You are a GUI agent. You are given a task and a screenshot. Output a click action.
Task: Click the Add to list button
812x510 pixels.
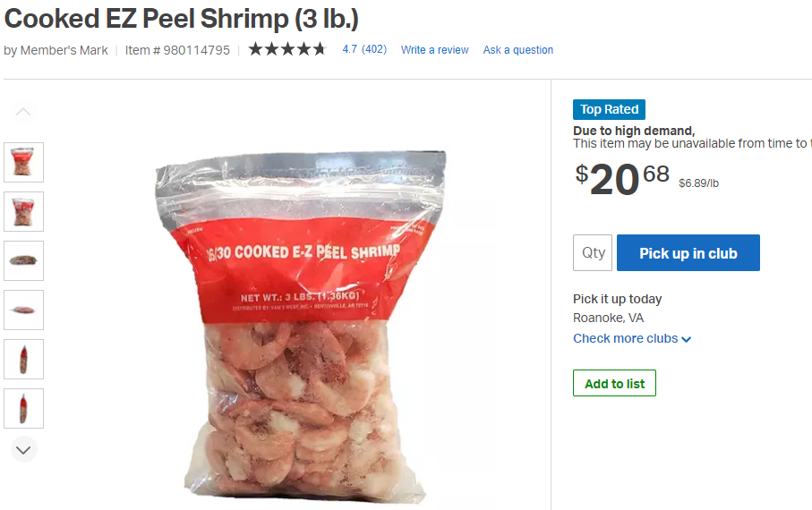click(614, 384)
